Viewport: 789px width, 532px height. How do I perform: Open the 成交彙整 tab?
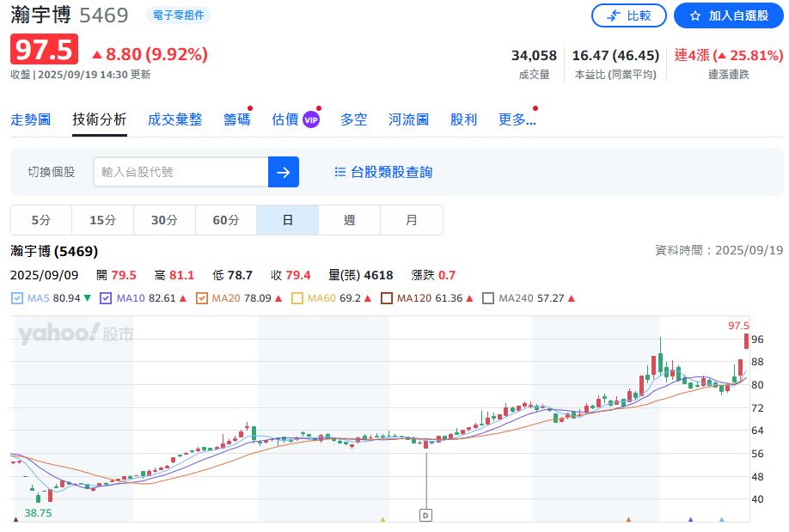(174, 119)
